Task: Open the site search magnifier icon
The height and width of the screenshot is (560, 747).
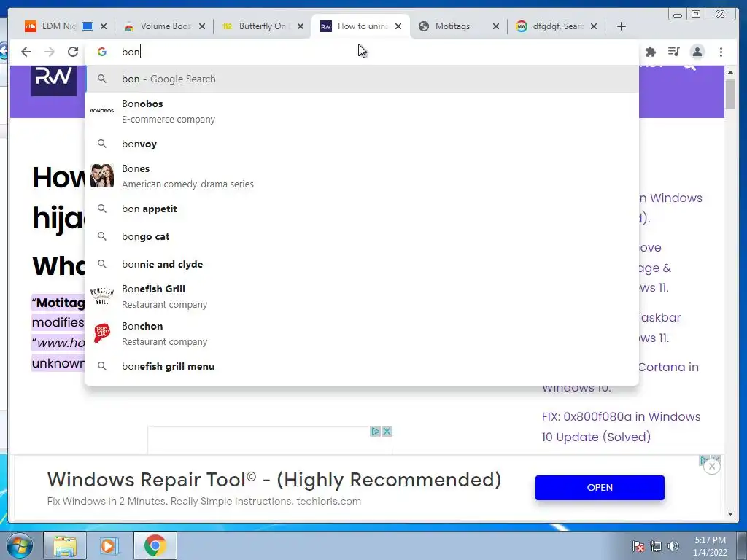Action: click(x=689, y=68)
